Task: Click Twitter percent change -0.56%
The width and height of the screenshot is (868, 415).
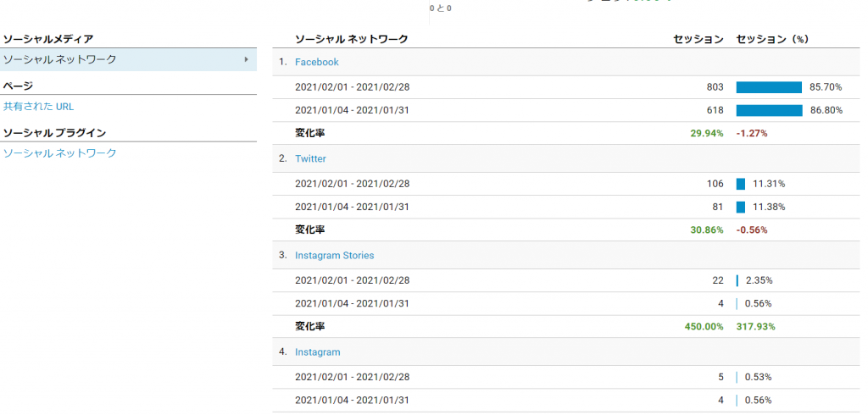Action: 752,230
